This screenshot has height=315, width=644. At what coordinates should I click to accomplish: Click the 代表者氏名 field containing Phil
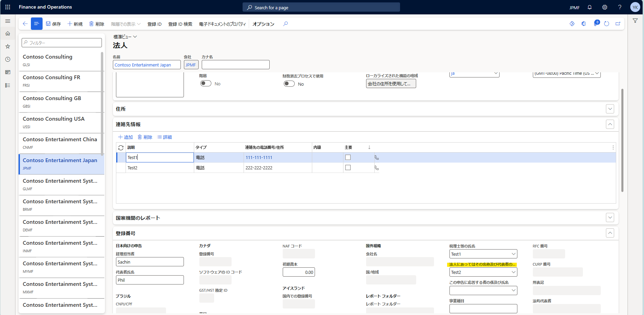150,280
